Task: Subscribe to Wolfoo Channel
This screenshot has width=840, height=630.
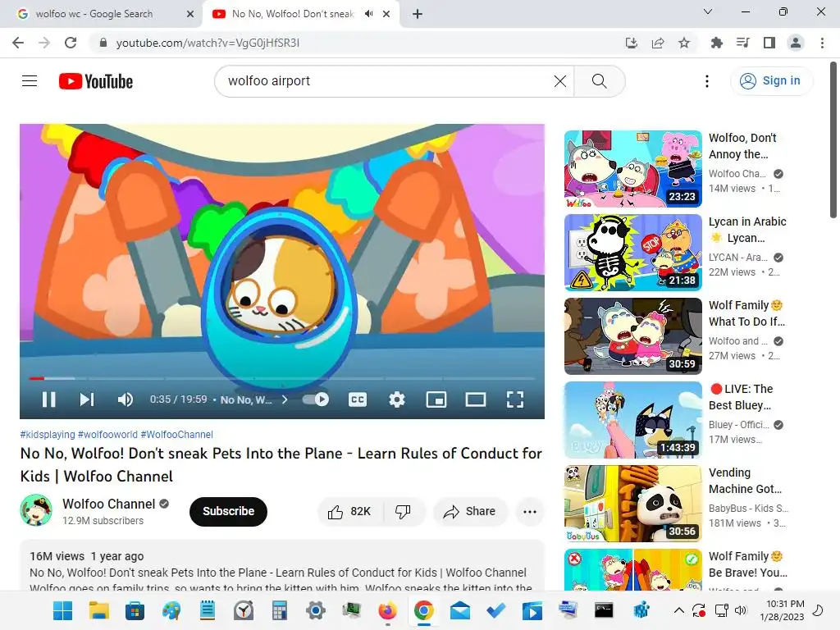Action: [228, 511]
